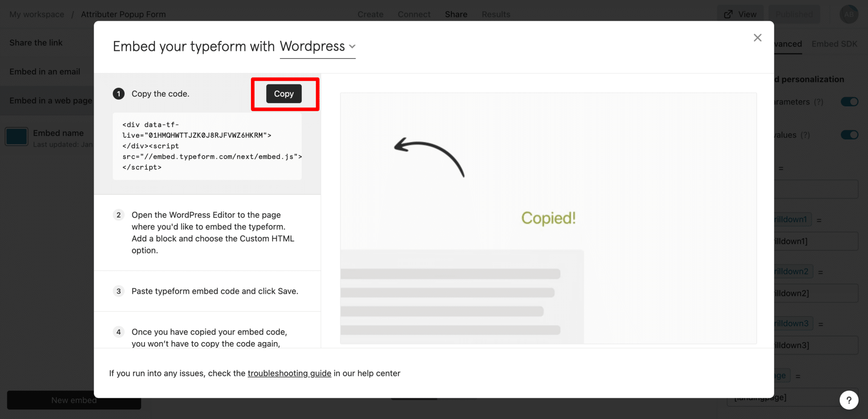Switch to the Results tab
Image resolution: width=868 pixels, height=419 pixels.
[496, 14]
